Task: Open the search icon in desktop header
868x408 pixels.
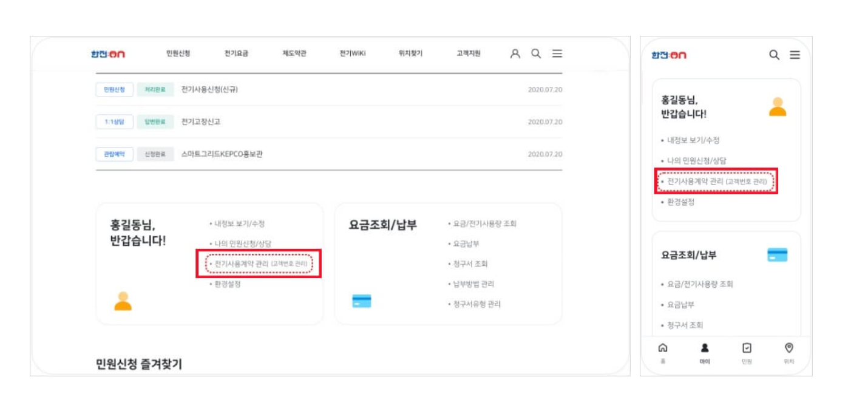Action: 535,53
